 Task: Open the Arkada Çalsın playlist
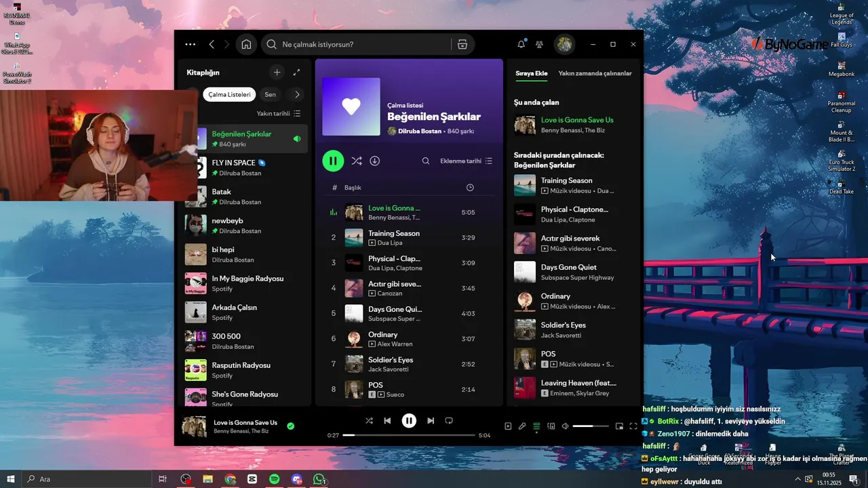point(245,312)
